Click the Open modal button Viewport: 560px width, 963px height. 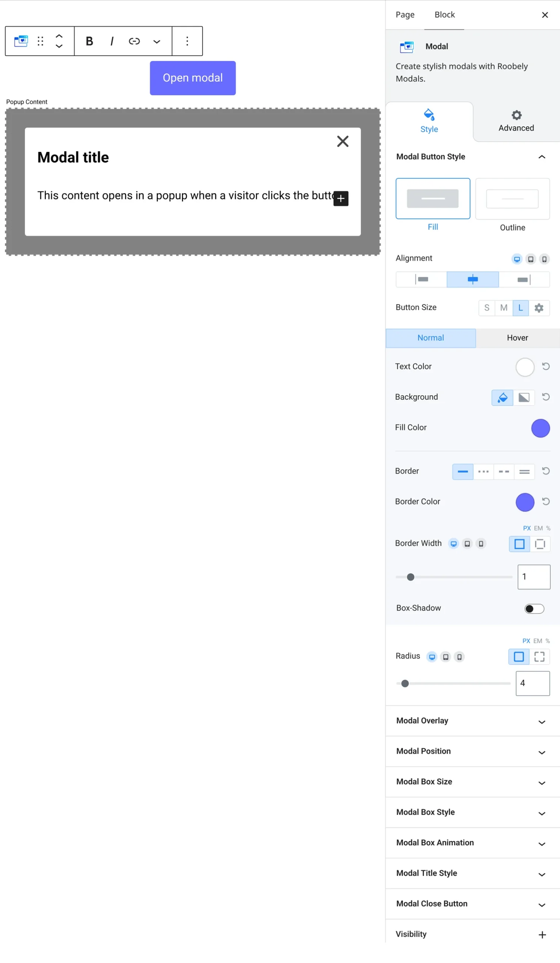click(x=193, y=78)
